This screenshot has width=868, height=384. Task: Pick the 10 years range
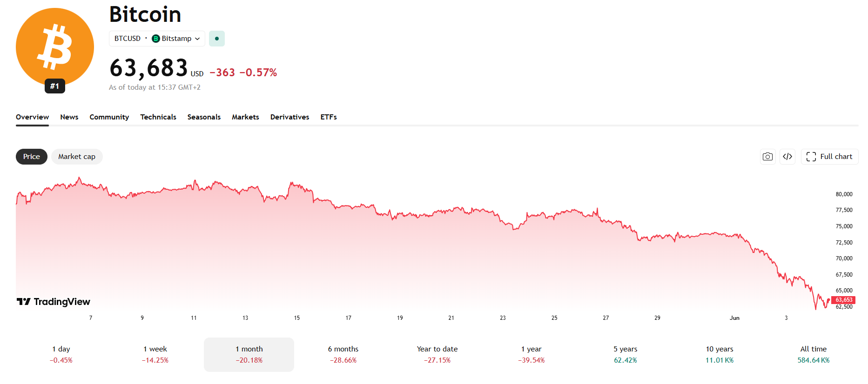tap(719, 355)
